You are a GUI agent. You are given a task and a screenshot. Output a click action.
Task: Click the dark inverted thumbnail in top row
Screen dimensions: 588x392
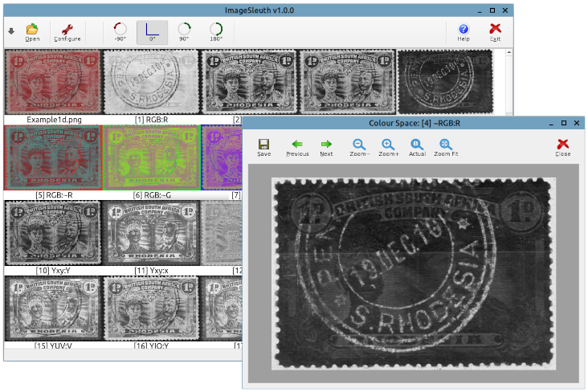point(445,82)
